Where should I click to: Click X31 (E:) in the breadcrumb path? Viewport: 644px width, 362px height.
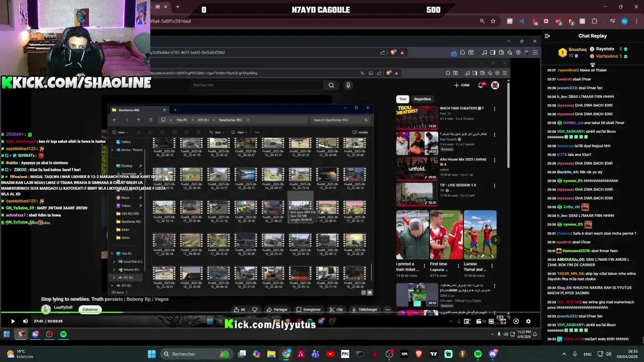pos(203,120)
